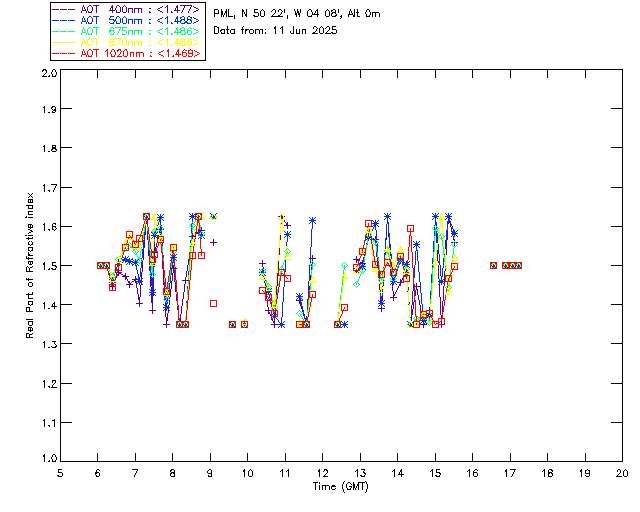Screen dimensions: 640x512
Task: Click the y-axis tick label "2.0"
Action: tap(49, 73)
